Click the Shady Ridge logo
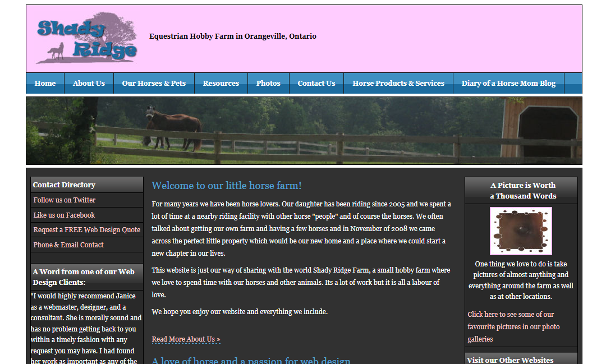606x364 pixels. coord(86,38)
